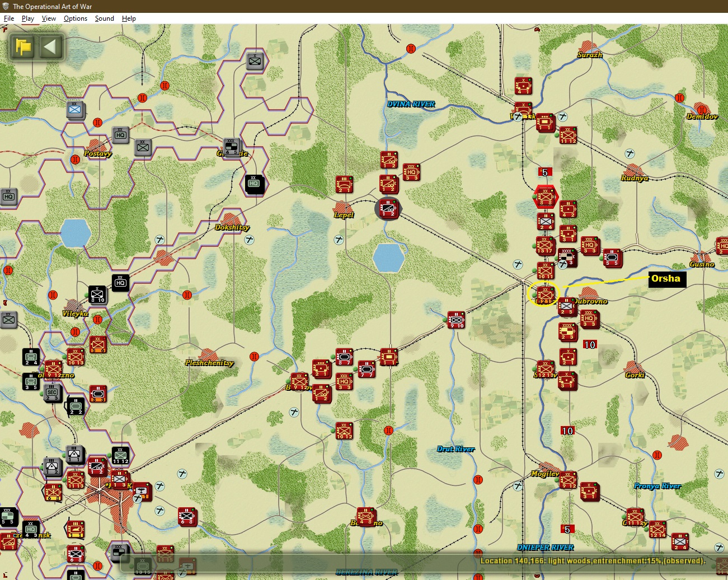The height and width of the screenshot is (580, 728).
Task: Select the dark-circled 1-2 unit east of Lepel
Action: [388, 209]
